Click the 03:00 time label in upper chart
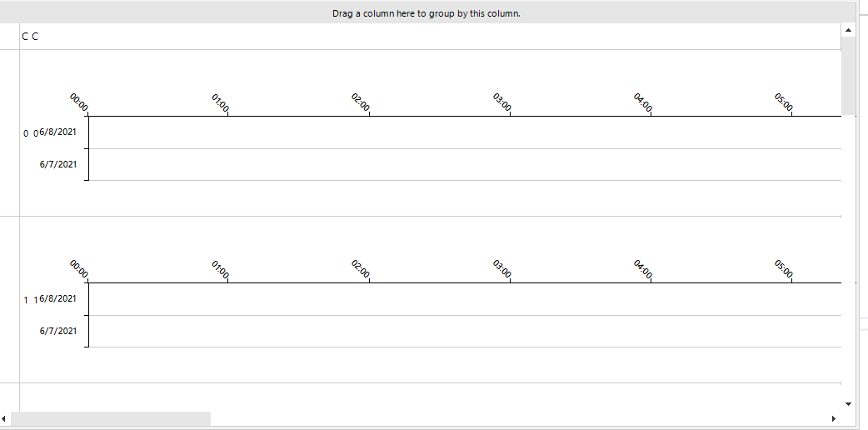The width and height of the screenshot is (868, 430). coord(501,104)
